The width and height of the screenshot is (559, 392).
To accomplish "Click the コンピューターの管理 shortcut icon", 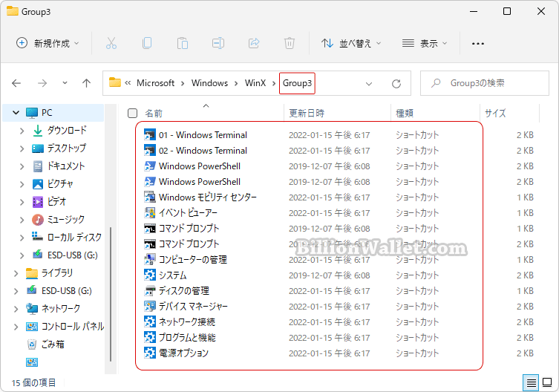I will tap(150, 260).
